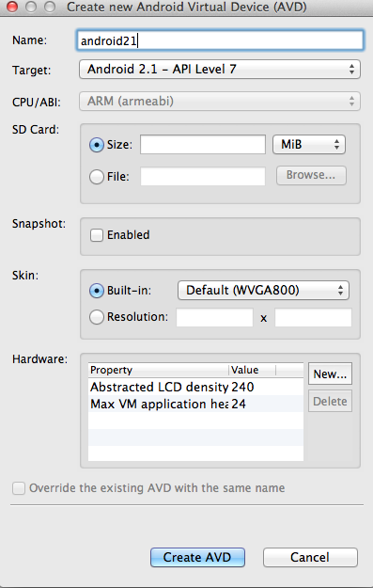Enable the Snapshot checkbox
Image resolution: width=373 pixels, height=588 pixels.
(97, 235)
